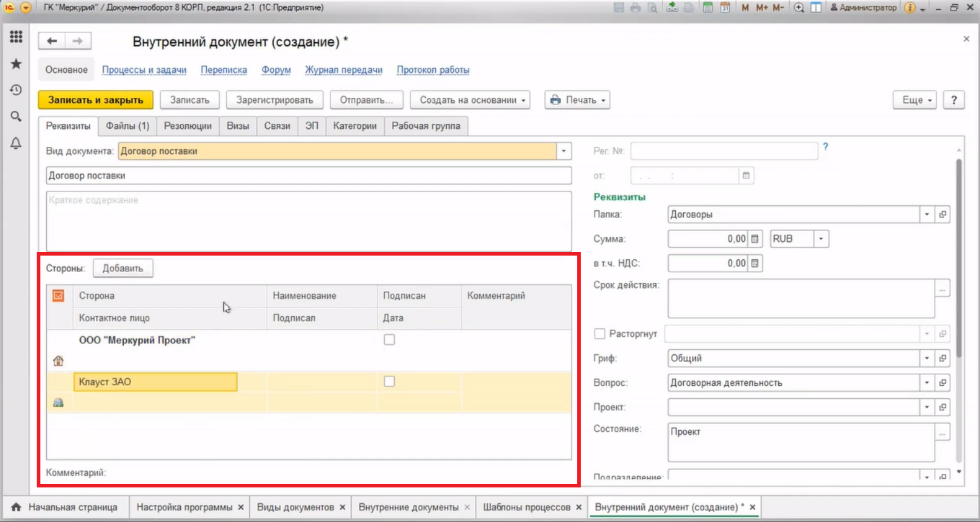The height and width of the screenshot is (522, 980).
Task: Switch to Связи tab
Action: click(x=277, y=125)
